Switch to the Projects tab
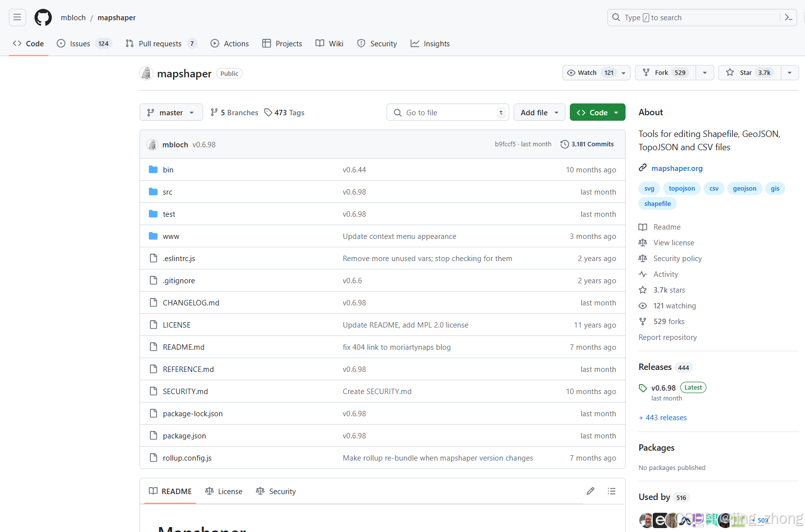The height and width of the screenshot is (532, 805). [282, 44]
